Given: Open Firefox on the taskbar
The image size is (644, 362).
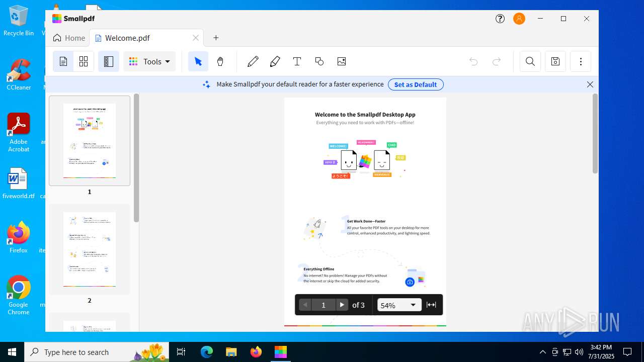Looking at the screenshot, I should (x=256, y=352).
